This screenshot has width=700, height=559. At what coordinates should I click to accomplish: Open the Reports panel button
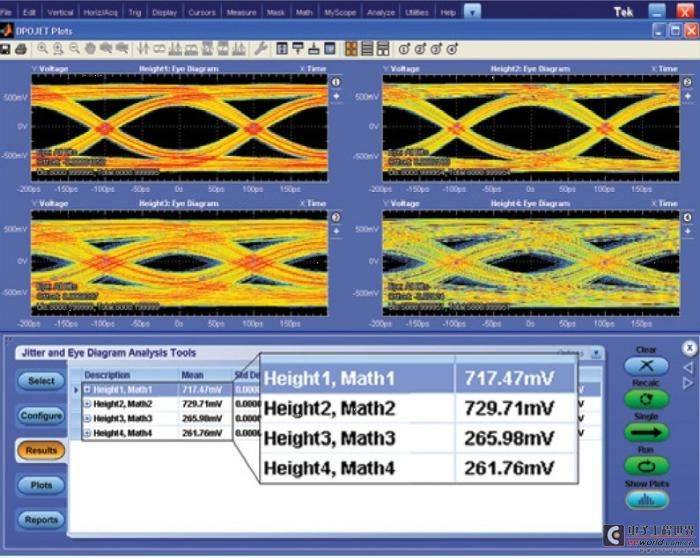[41, 520]
